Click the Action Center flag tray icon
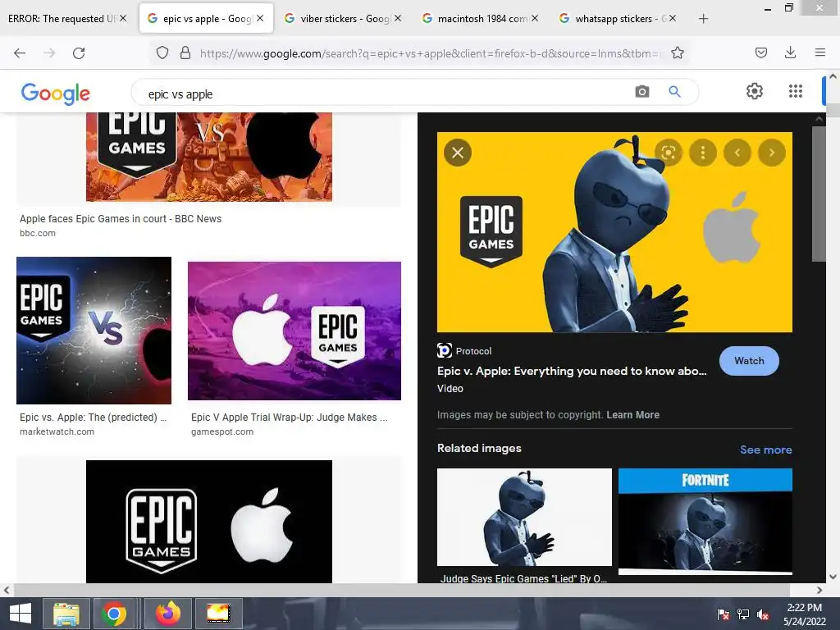The height and width of the screenshot is (630, 840). (724, 614)
